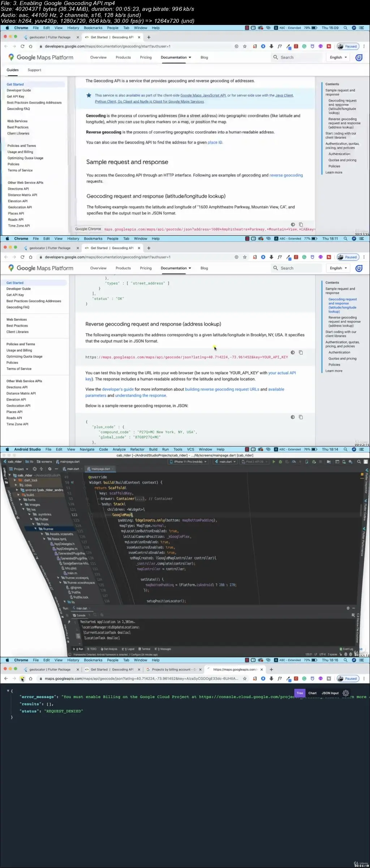Select the mainpage.dart editor tab

point(100,469)
